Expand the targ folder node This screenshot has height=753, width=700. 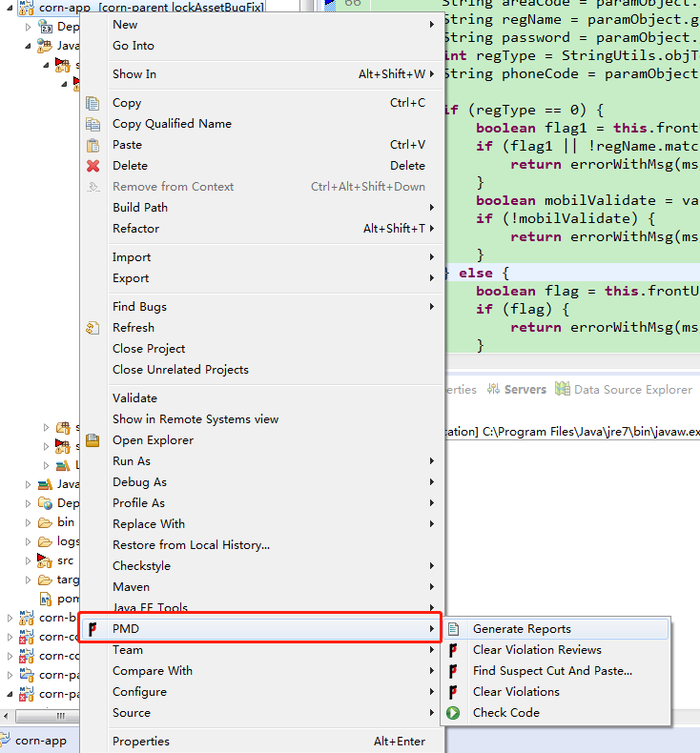[28, 580]
